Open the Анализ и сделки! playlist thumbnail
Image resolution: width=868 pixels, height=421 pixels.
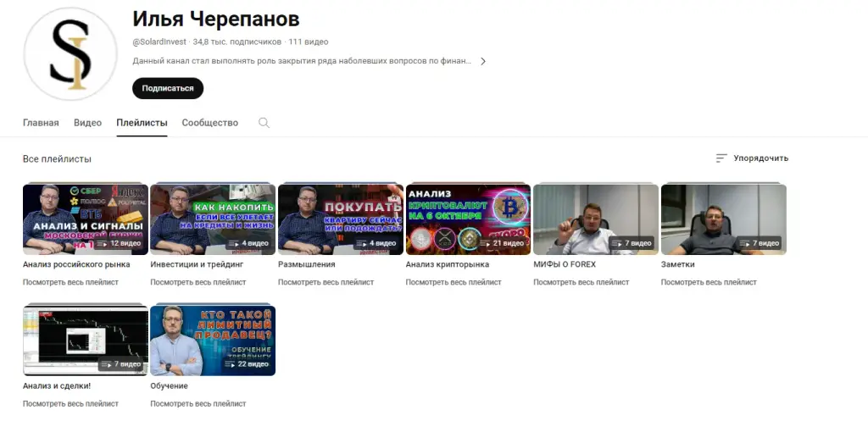86,341
